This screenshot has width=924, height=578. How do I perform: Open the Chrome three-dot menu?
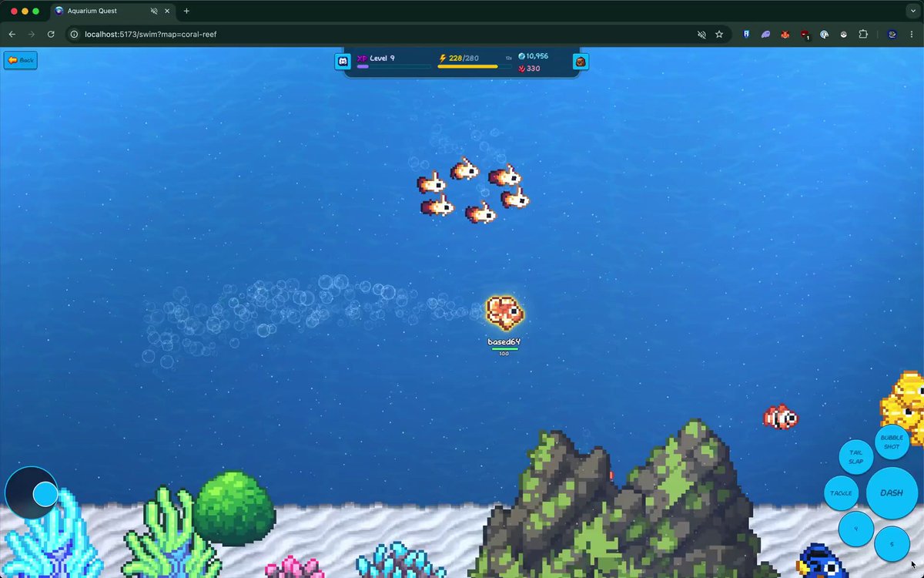click(x=912, y=34)
